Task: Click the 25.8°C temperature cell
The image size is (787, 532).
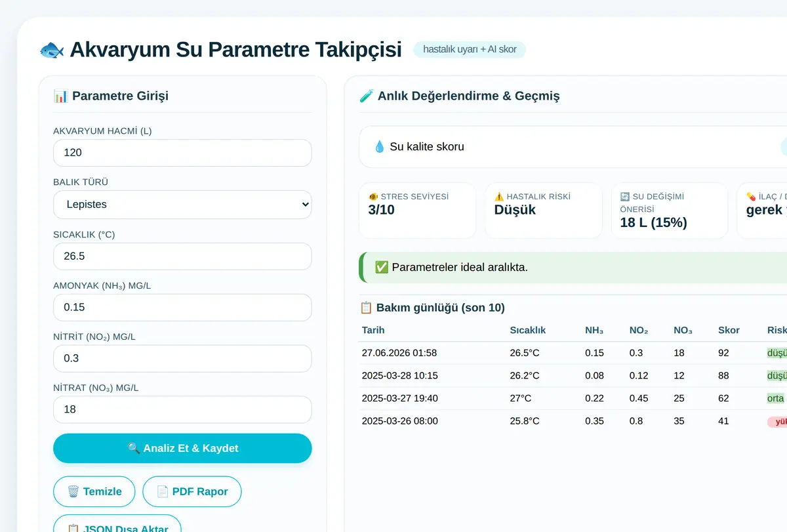Action: pyautogui.click(x=525, y=421)
